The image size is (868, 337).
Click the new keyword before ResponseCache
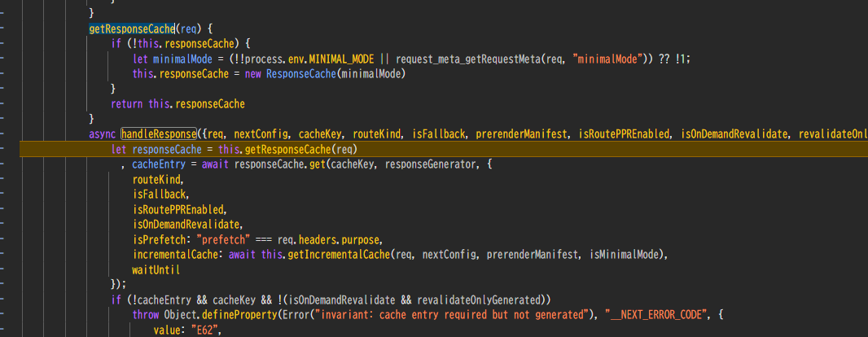tap(253, 73)
